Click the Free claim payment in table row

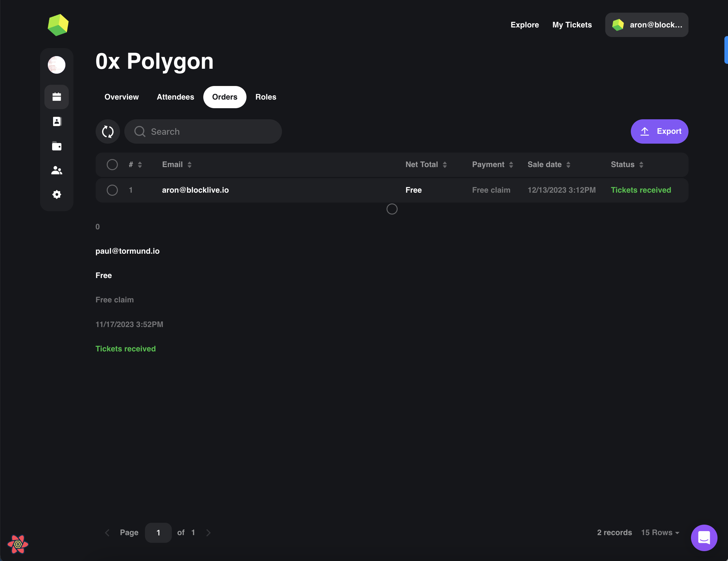pyautogui.click(x=491, y=190)
